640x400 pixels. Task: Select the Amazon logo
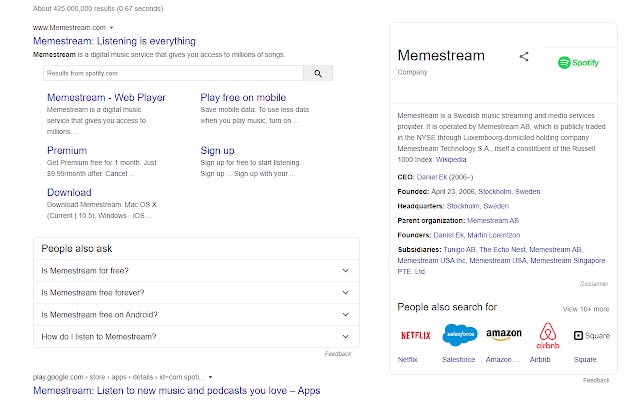[504, 335]
